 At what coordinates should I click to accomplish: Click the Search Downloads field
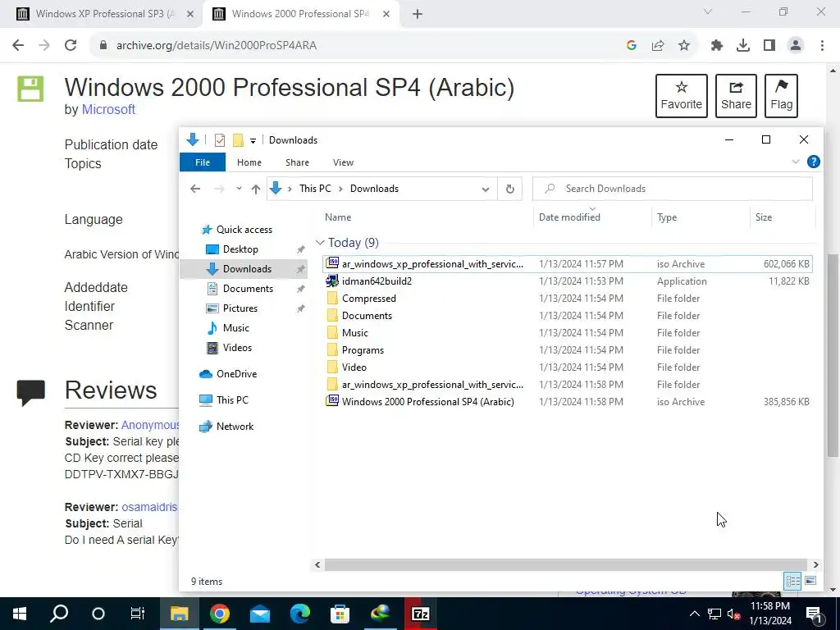click(673, 189)
